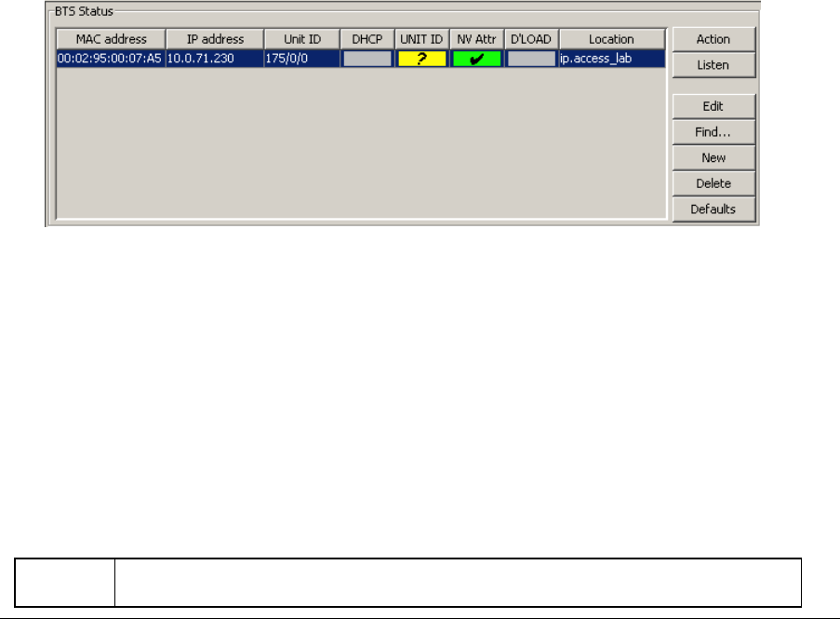Select MAC address 00:02:95:00:07:A5
The width and height of the screenshot is (840, 619).
coord(111,59)
